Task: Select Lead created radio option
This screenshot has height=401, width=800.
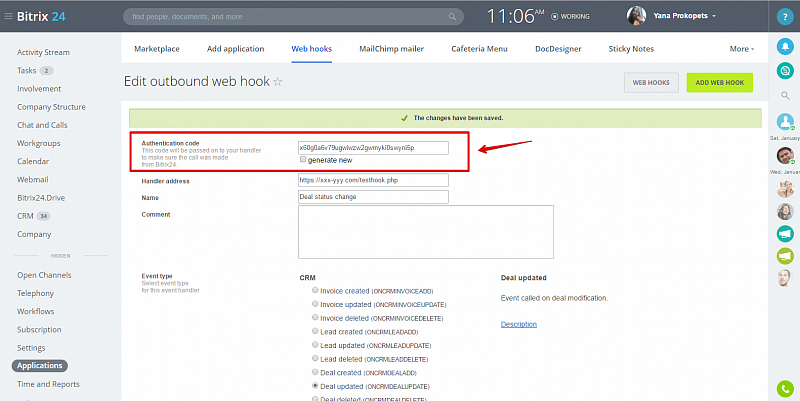Action: [x=315, y=331]
